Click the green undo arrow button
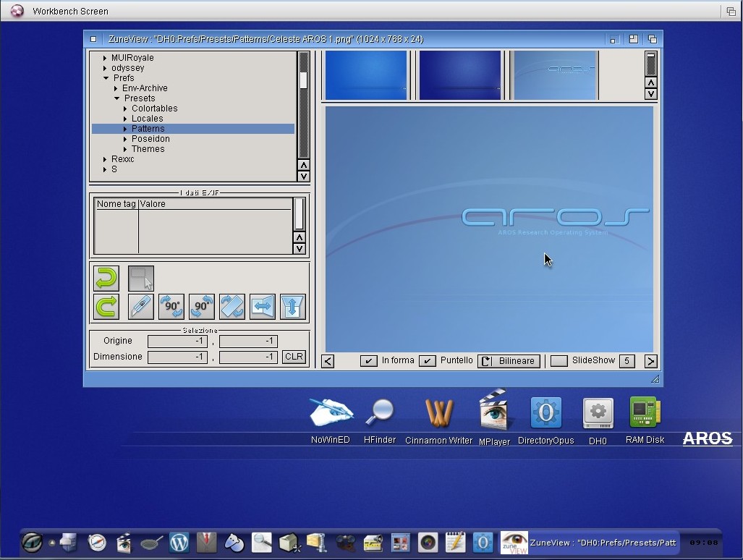The height and width of the screenshot is (560, 743). coord(106,278)
